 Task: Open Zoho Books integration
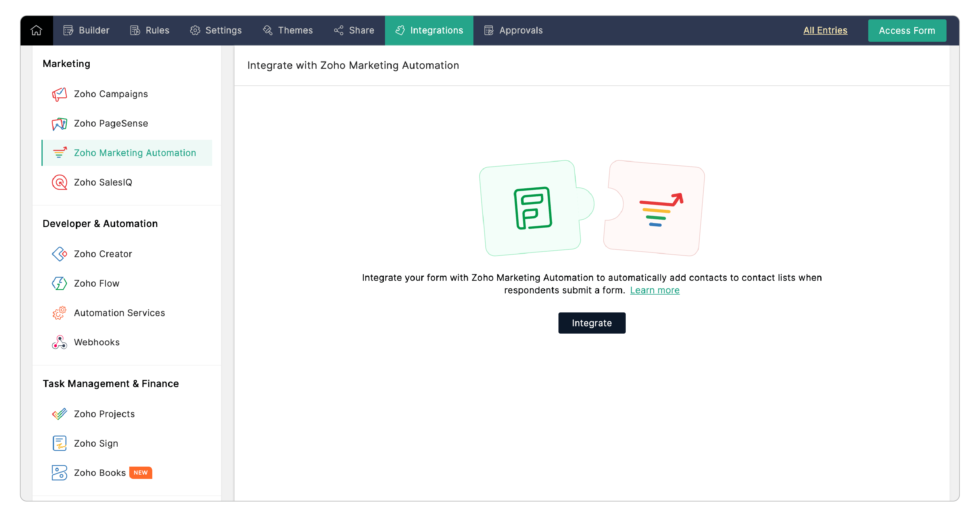coord(100,473)
